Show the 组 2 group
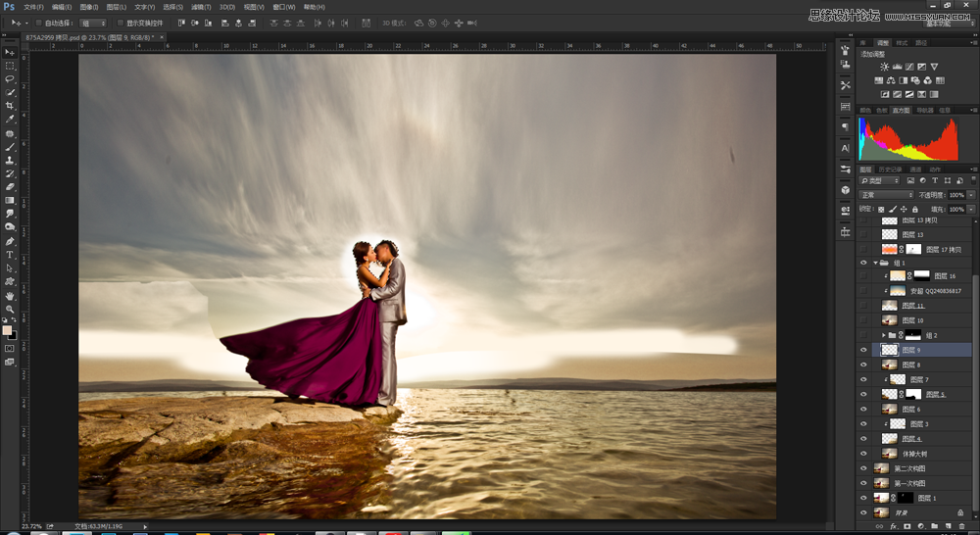The width and height of the screenshot is (980, 535). click(x=863, y=335)
